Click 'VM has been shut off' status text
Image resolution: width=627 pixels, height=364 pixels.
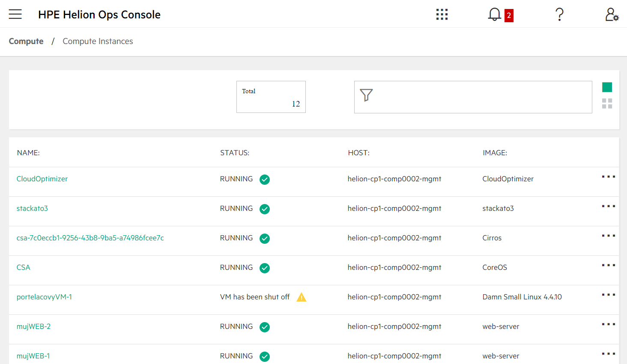[255, 297]
